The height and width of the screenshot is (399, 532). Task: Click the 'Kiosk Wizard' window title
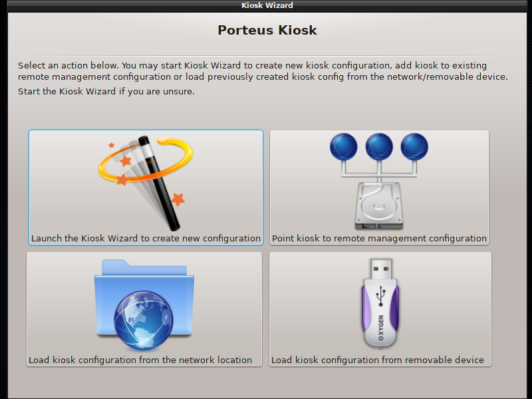pos(267,5)
